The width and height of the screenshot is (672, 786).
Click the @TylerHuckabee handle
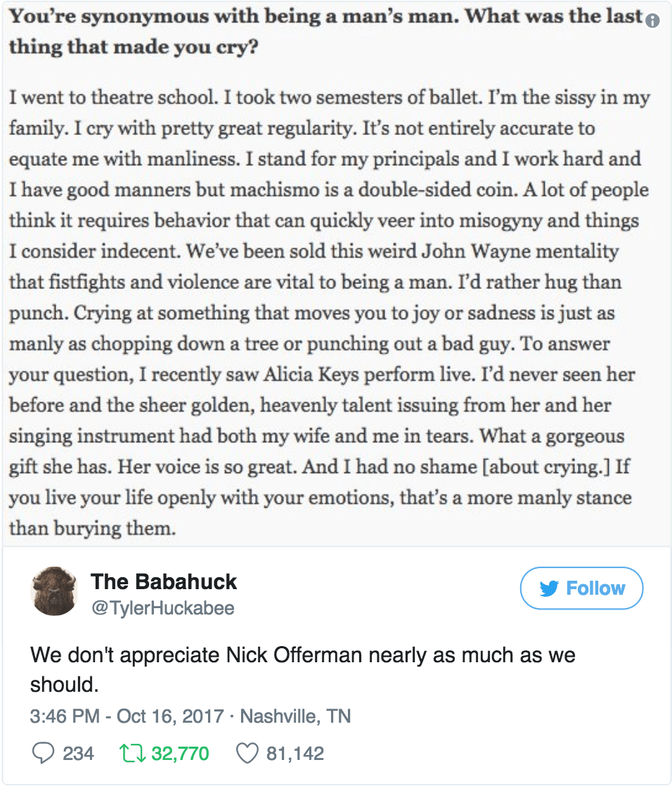point(163,607)
